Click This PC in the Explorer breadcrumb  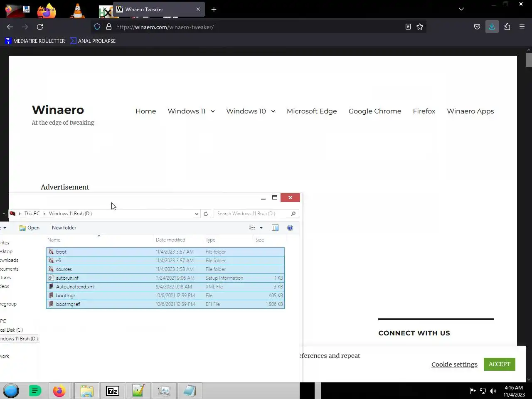pos(32,214)
